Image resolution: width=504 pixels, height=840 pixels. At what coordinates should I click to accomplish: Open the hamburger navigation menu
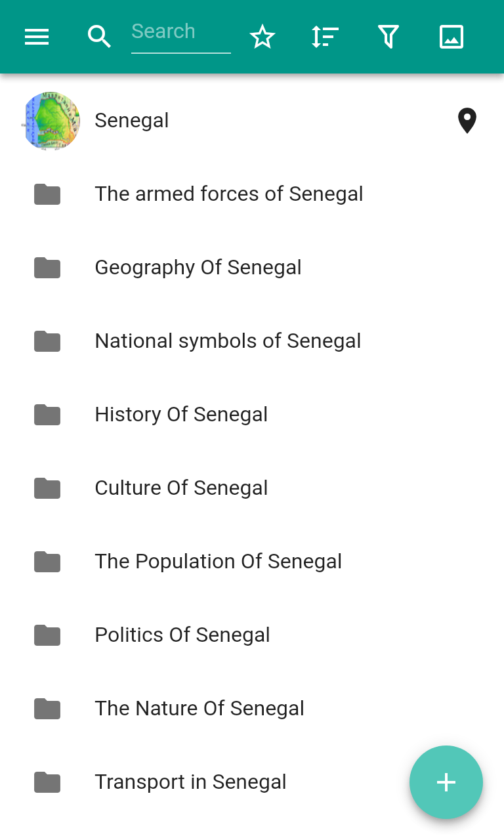pos(37,37)
